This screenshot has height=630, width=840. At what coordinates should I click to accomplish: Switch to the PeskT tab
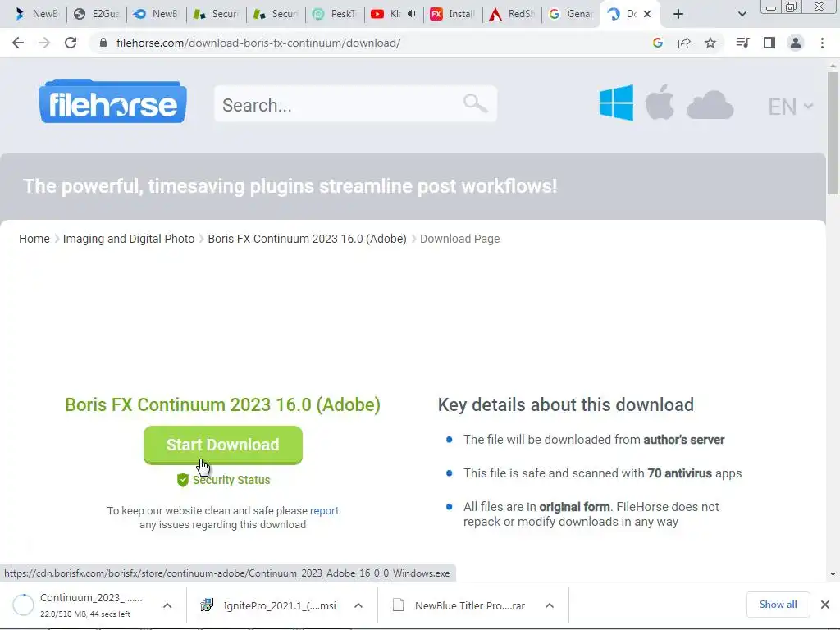336,14
